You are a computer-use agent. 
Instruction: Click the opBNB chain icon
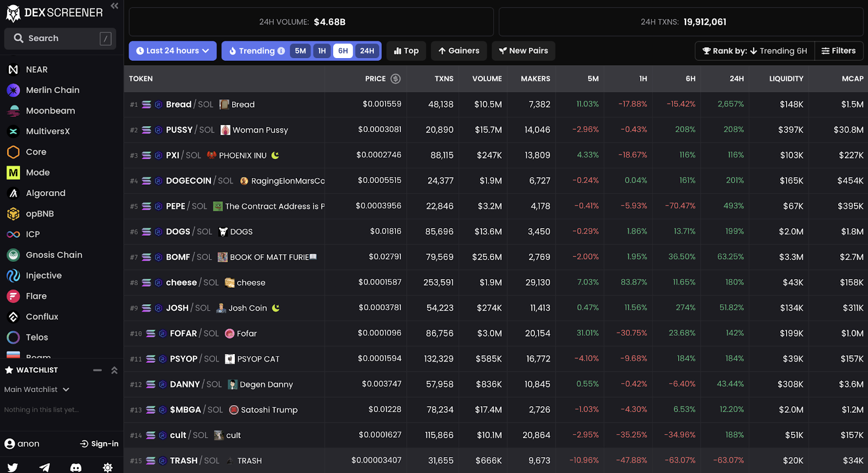coord(14,214)
